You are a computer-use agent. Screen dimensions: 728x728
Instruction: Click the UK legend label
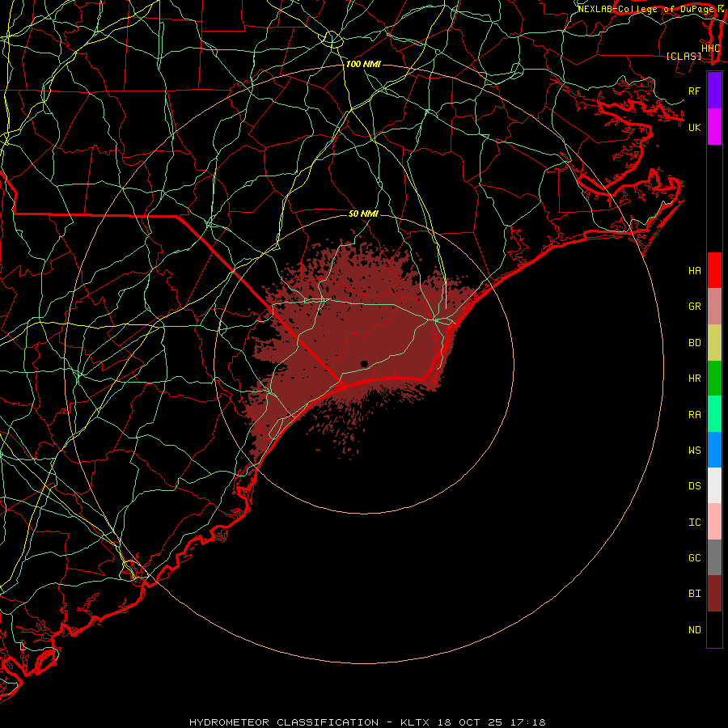694,127
